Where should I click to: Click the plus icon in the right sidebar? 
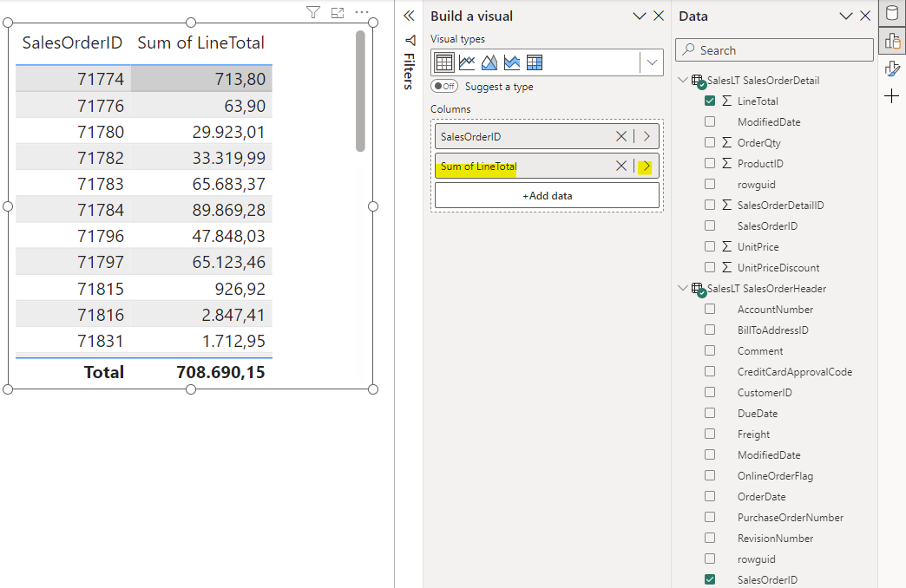(x=891, y=96)
